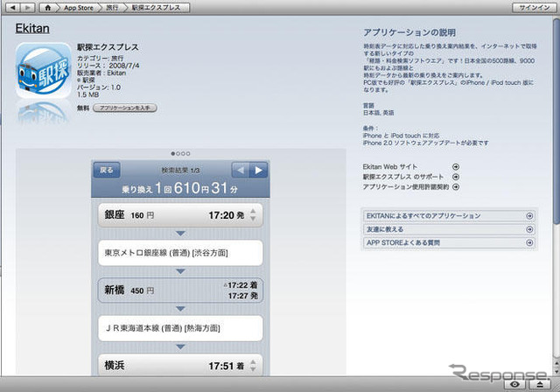Open arrow beside Ekitan Web サイト
Viewport: 560px width, 392px height.
(x=456, y=167)
